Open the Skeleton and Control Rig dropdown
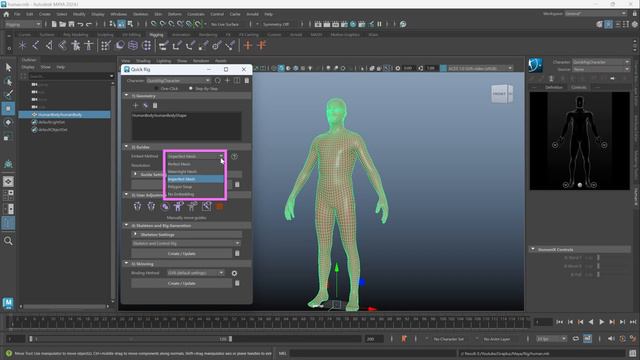Screen dimensions: 640x360 pos(186,244)
